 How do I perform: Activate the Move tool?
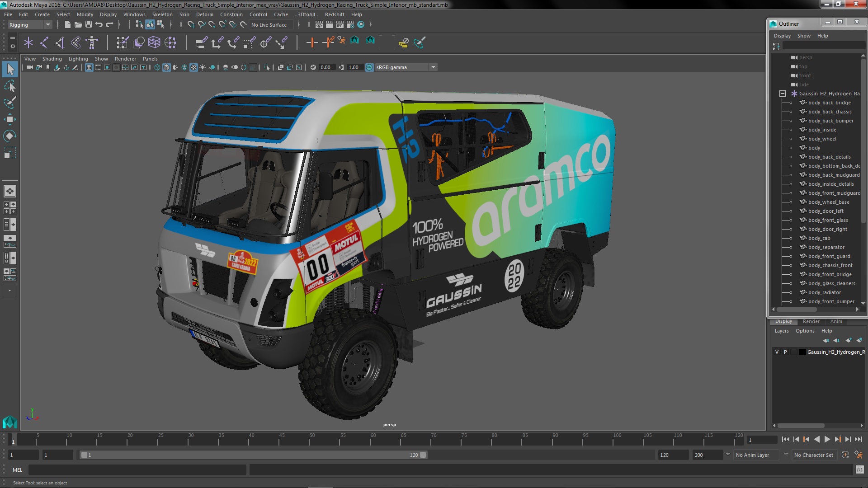pos(10,119)
